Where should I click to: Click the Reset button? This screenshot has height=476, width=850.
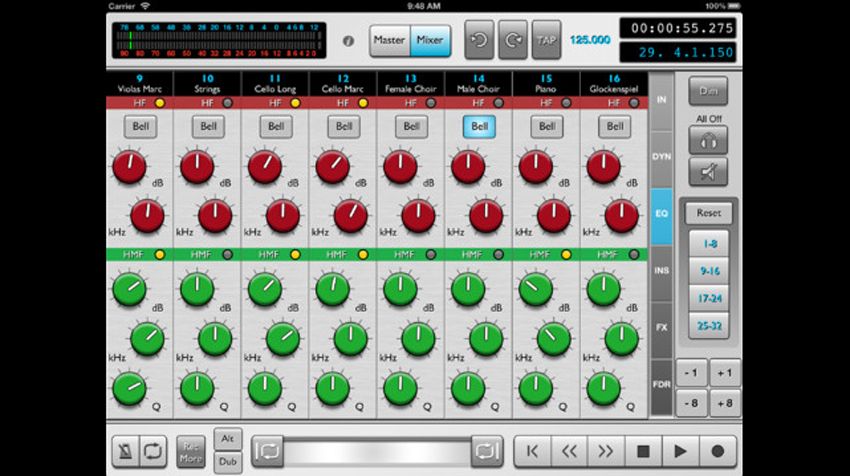coord(709,213)
